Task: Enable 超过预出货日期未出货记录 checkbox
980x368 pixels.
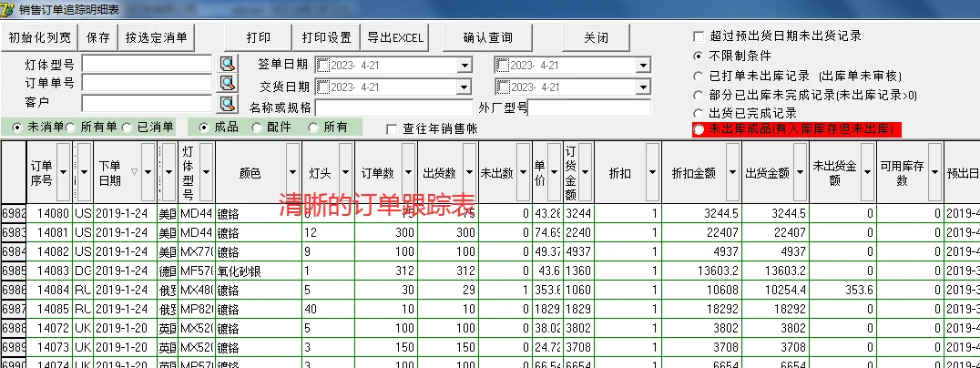Action: coord(699,36)
